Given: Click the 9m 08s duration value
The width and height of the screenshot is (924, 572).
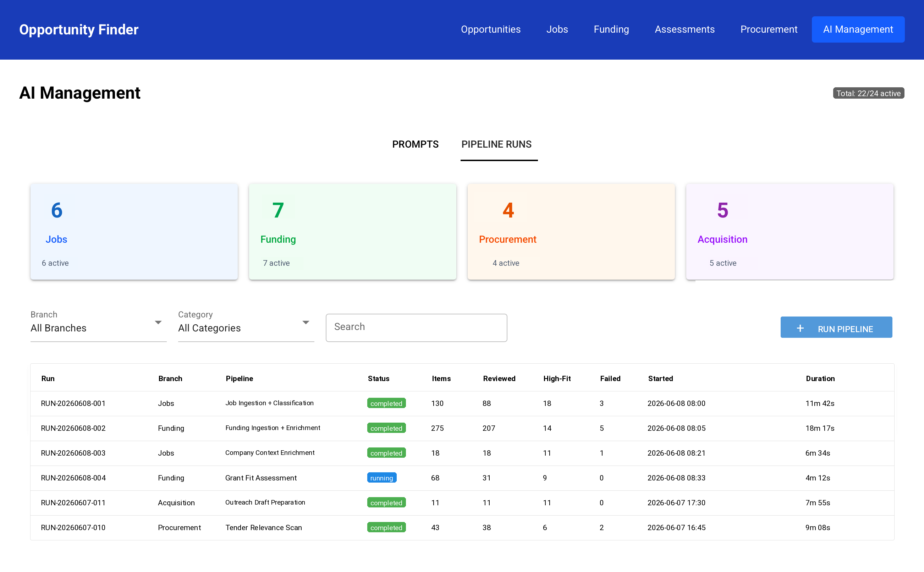Looking at the screenshot, I should pos(818,527).
